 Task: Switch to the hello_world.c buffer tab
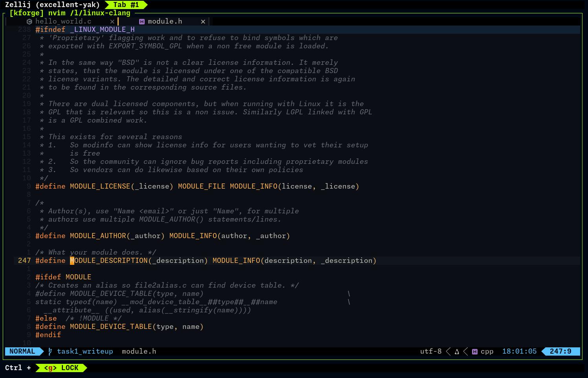click(63, 22)
